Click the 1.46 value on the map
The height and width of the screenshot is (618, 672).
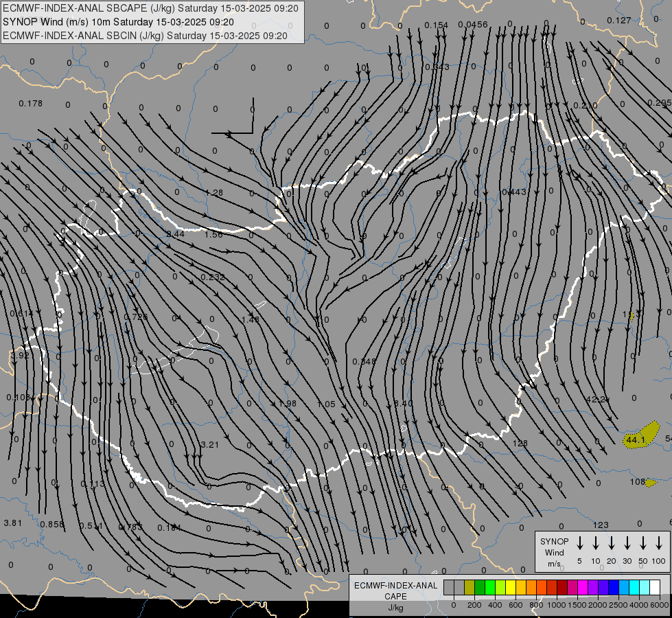pos(251,319)
